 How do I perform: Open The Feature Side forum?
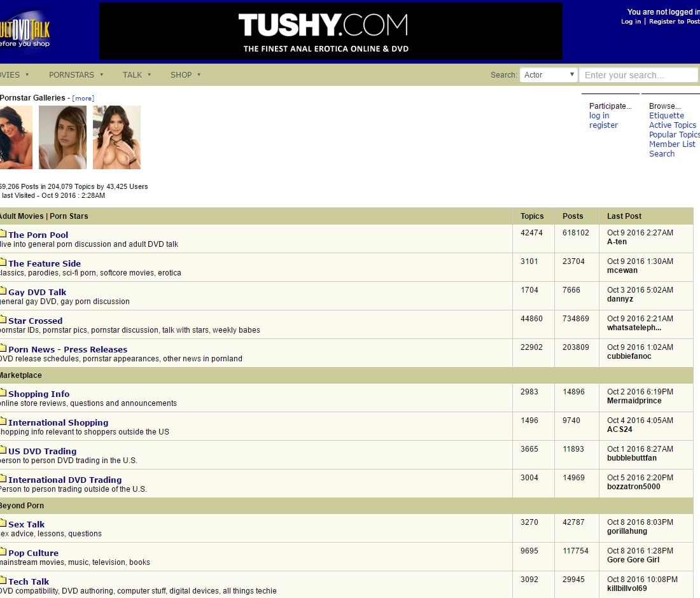tap(45, 264)
